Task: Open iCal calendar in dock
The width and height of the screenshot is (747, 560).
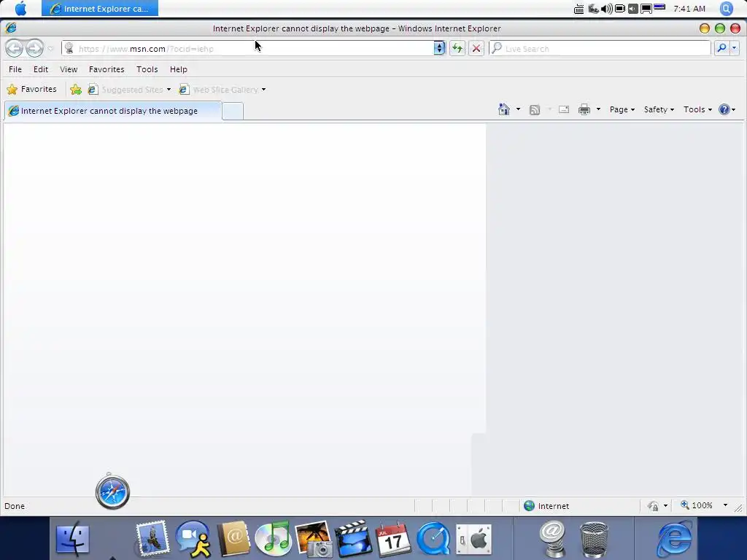Action: pos(393,539)
